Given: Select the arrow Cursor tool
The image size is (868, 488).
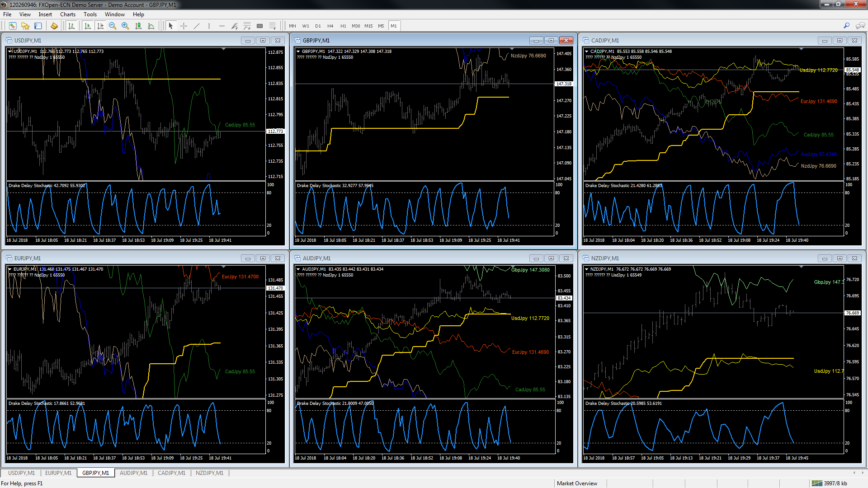Looking at the screenshot, I should tap(171, 26).
